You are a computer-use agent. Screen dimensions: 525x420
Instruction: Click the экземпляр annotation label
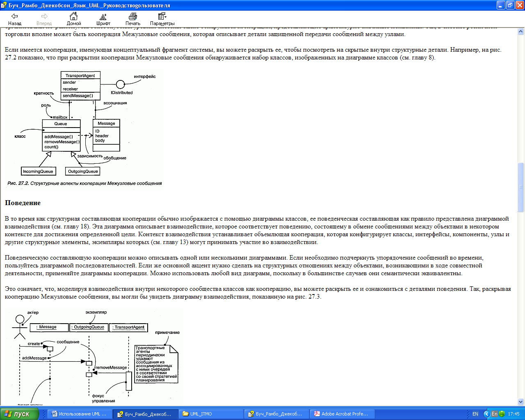[96, 312]
